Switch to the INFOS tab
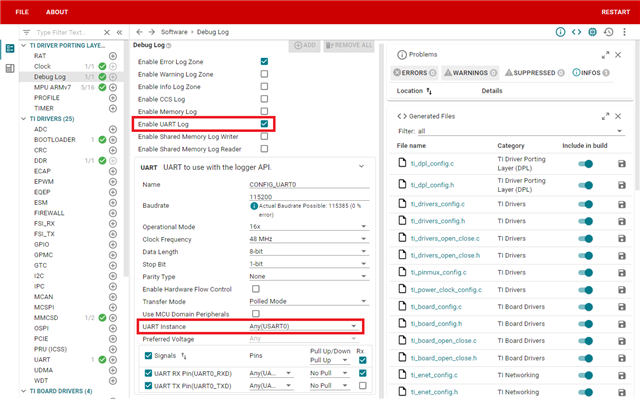 [x=591, y=73]
